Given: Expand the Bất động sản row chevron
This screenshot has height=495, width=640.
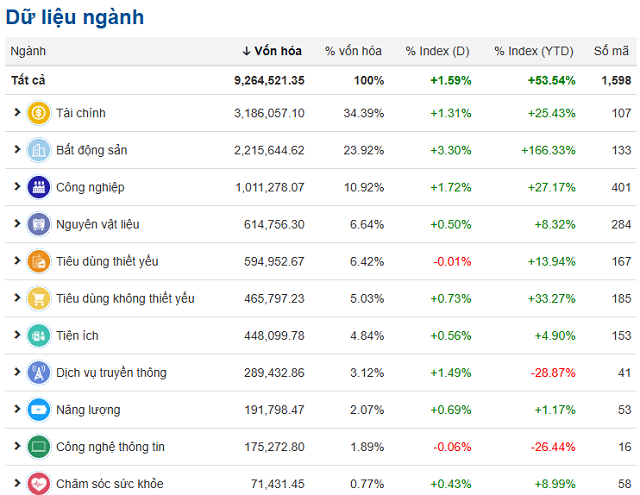Looking at the screenshot, I should (x=17, y=150).
